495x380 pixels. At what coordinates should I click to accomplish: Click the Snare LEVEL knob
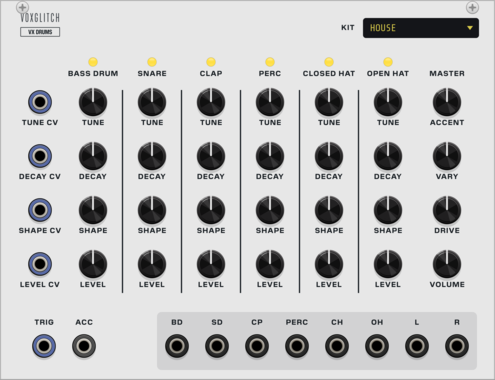coord(152,264)
